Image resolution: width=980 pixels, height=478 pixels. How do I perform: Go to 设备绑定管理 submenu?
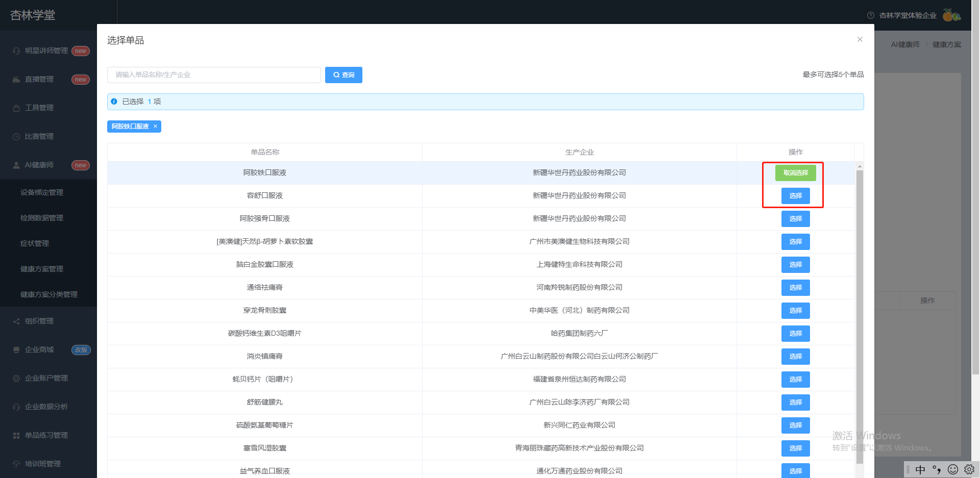click(48, 192)
